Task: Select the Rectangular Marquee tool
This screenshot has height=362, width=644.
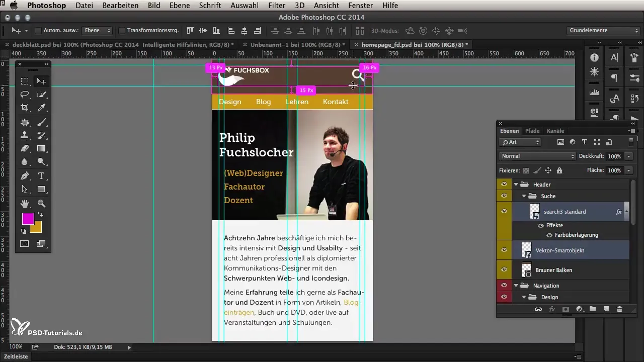Action: coord(24,81)
